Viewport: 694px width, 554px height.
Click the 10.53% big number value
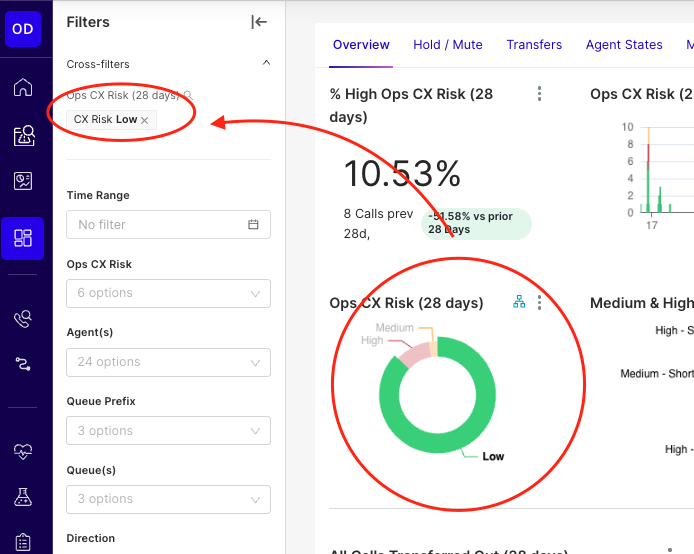click(x=402, y=173)
